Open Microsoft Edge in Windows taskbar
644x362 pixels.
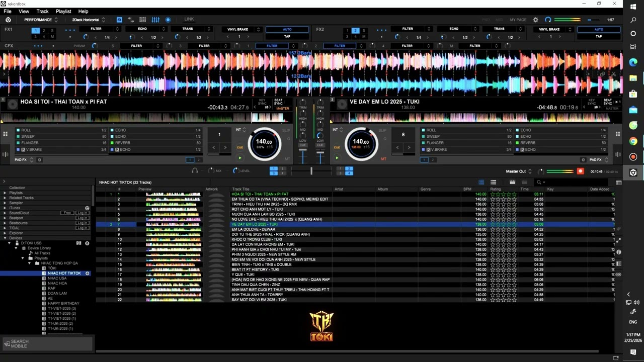pyautogui.click(x=633, y=62)
